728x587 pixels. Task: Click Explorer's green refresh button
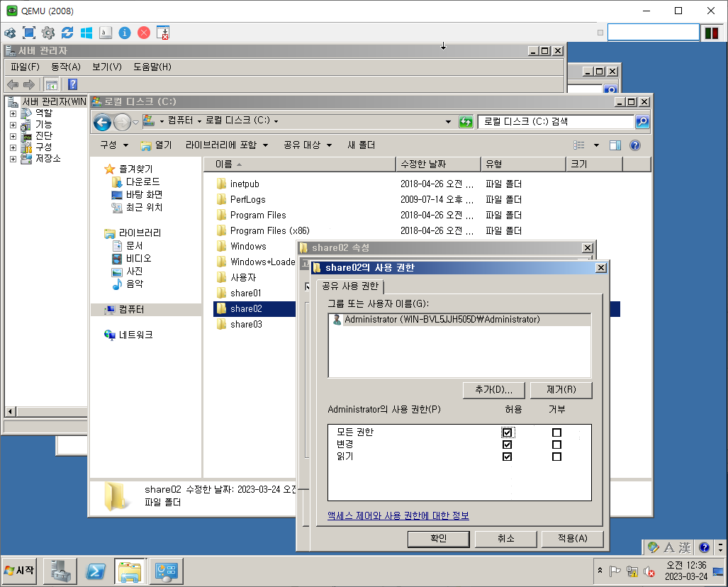click(466, 122)
